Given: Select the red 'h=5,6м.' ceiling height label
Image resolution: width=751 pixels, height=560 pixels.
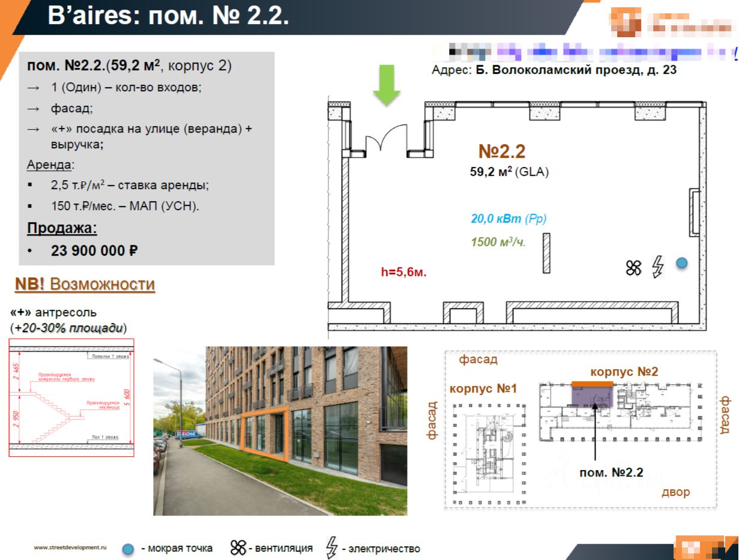Looking at the screenshot, I should coord(404,271).
